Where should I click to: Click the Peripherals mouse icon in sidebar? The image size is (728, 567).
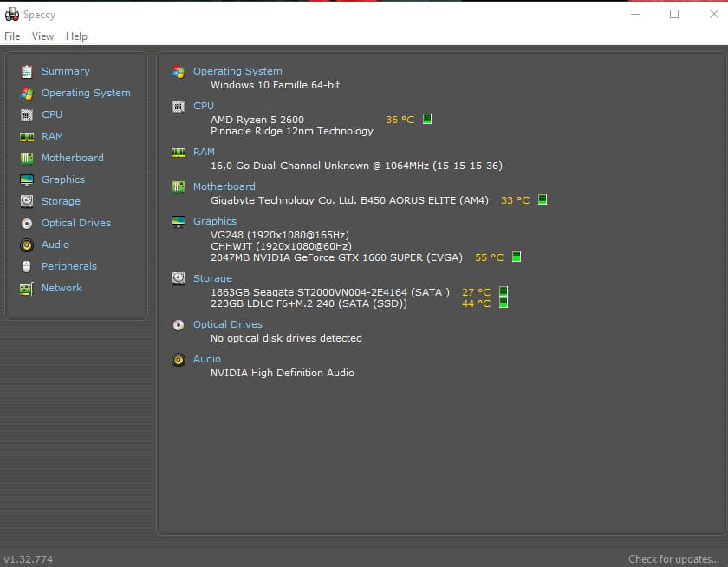pos(26,266)
